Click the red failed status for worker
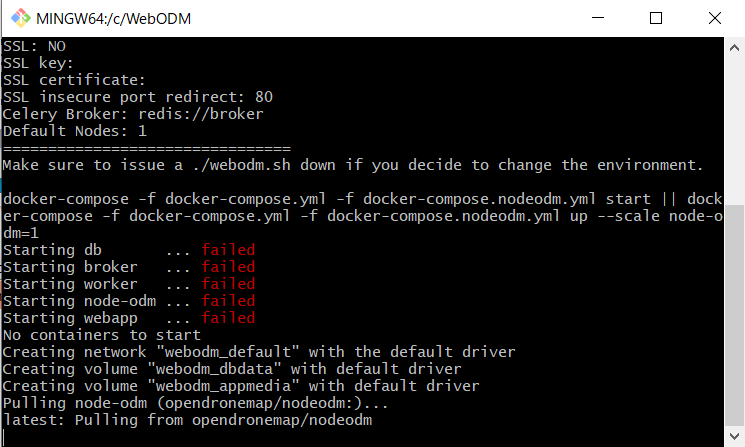The height and width of the screenshot is (447, 745). tap(229, 284)
